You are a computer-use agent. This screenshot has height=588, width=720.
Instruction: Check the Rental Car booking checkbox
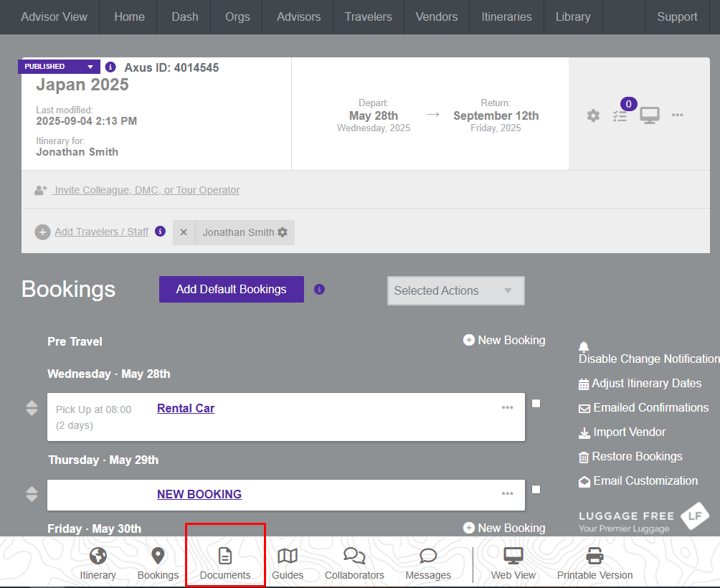(x=536, y=403)
